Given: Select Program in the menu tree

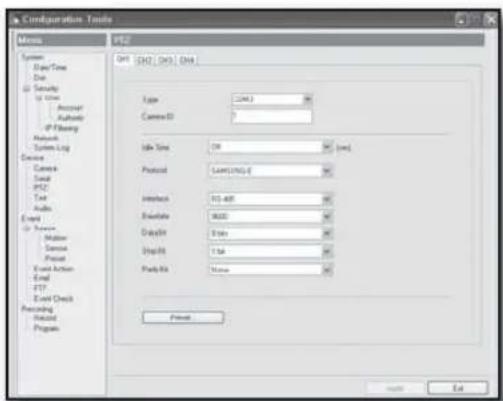Looking at the screenshot, I should pos(46,328).
